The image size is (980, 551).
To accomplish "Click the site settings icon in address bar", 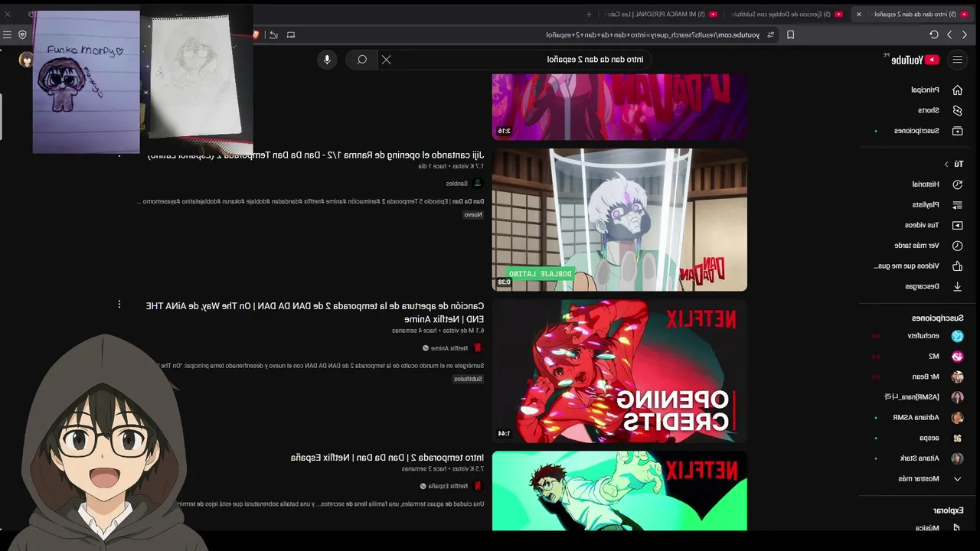I will coord(770,34).
